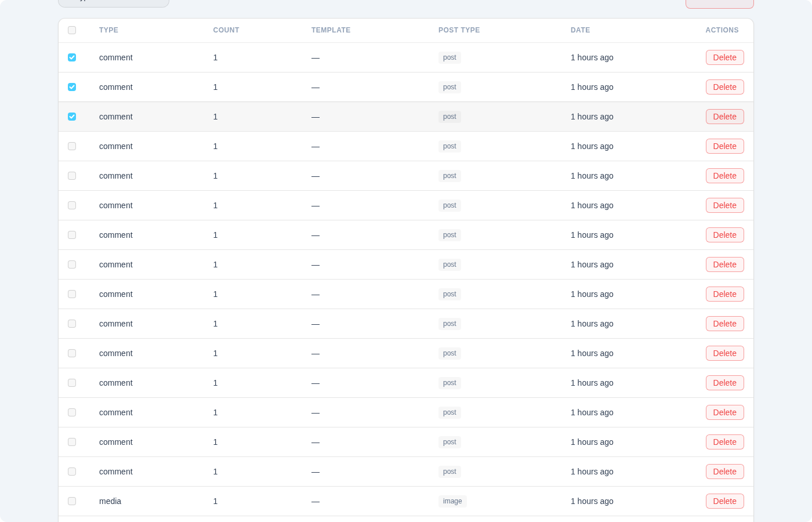Click the image badge on the media row
The width and height of the screenshot is (812, 522).
452,501
